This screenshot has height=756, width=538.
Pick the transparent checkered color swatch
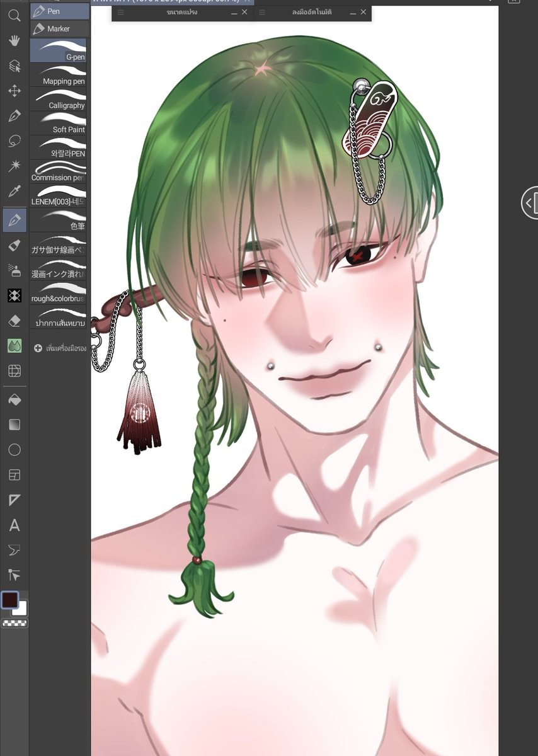click(x=14, y=623)
